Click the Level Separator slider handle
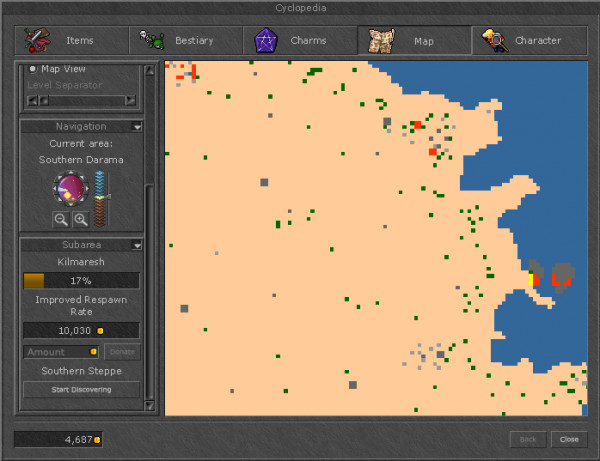Viewport: 600px width, 461px height. pos(44,101)
